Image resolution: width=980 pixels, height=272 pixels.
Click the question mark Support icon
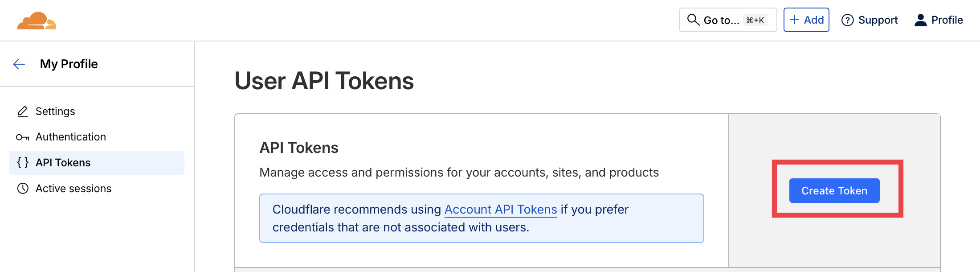[847, 20]
